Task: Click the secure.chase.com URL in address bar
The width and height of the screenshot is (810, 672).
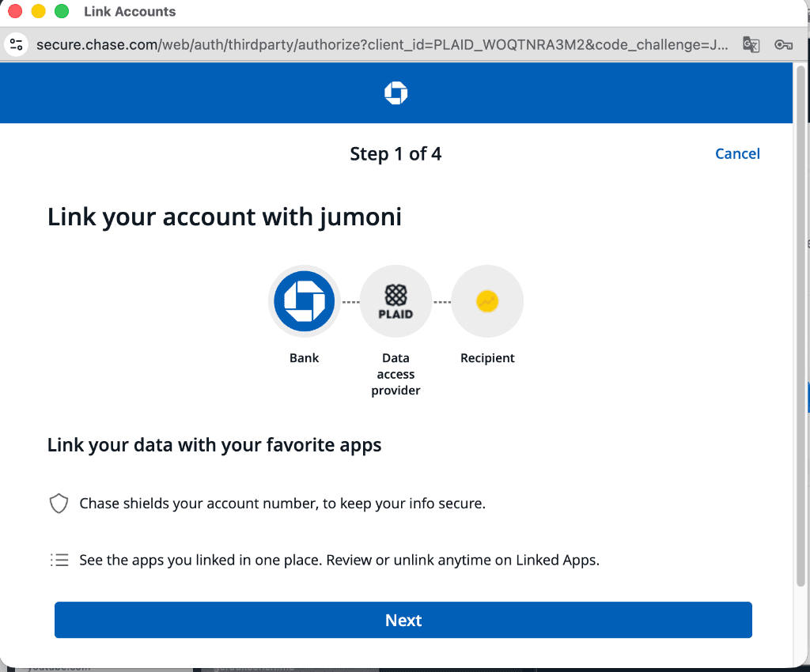Action: point(382,45)
